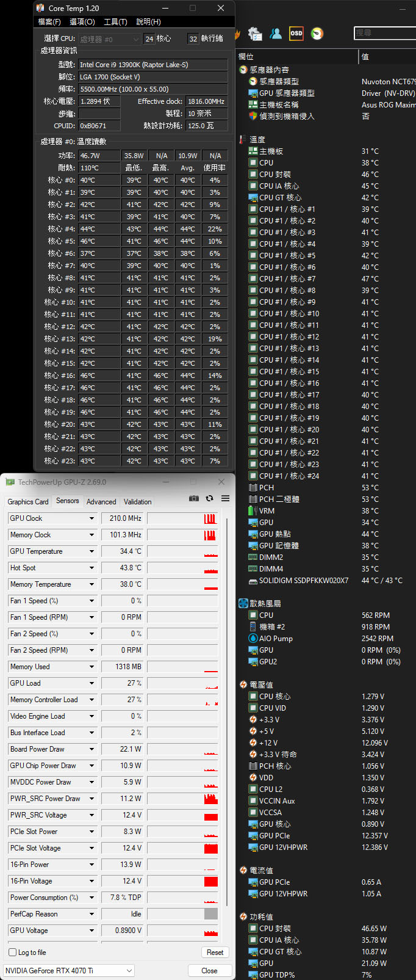Click the GPU-Z title bar icon
This screenshot has width=416, height=980.
tap(10, 482)
